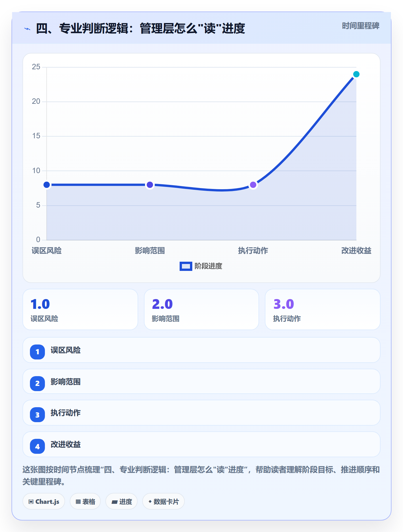Click the 3.0 value in the stat card
403x532 pixels.
tap(284, 304)
